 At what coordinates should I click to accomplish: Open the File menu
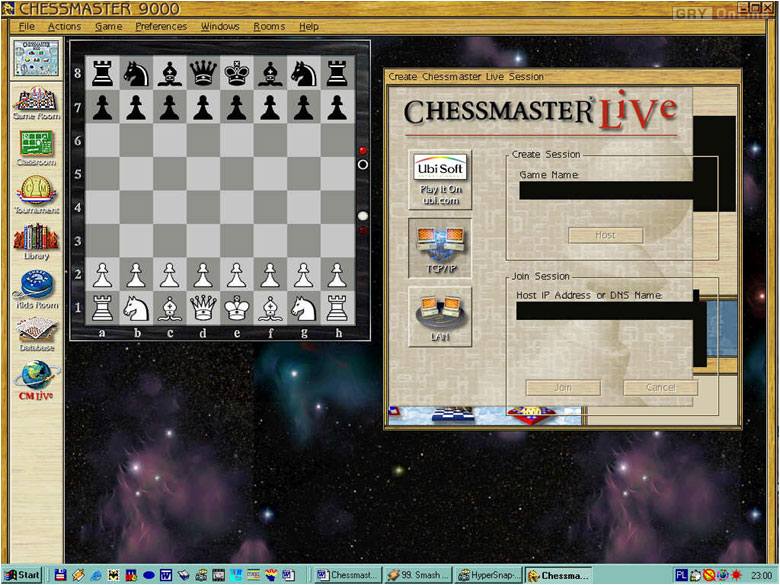[x=26, y=26]
